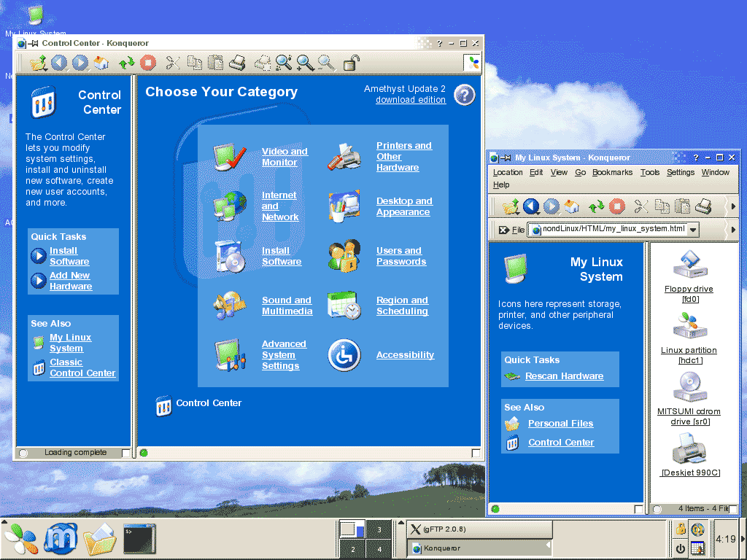Click the Floppy drive fd0 icon
The width and height of the screenshot is (747, 560).
[689, 264]
